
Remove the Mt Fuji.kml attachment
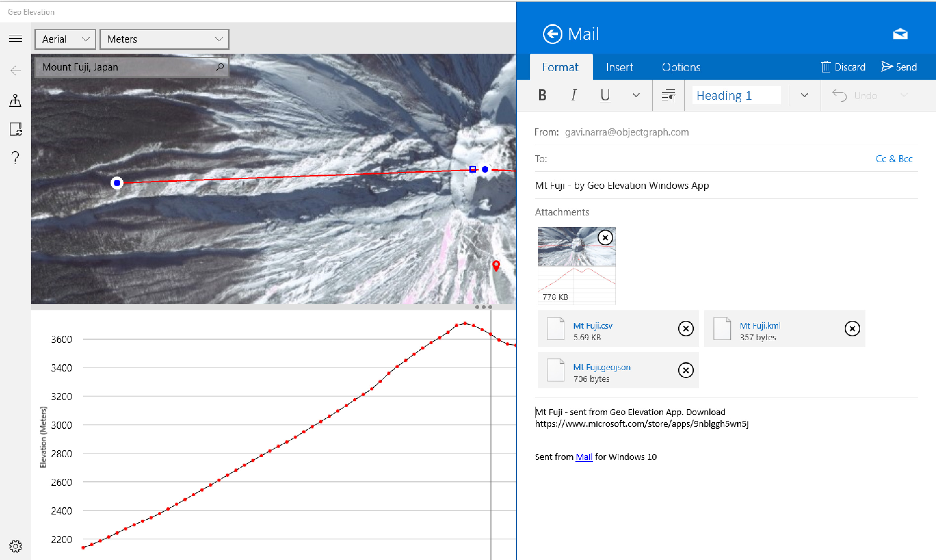tap(852, 329)
